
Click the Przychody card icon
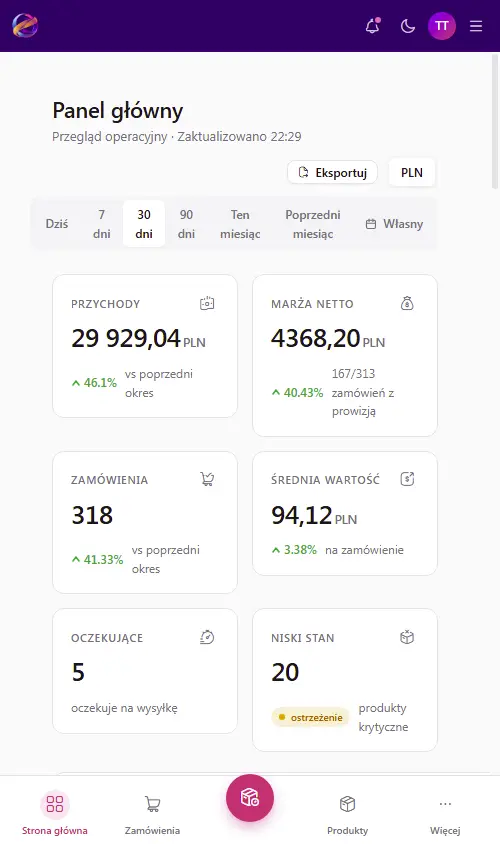(207, 304)
